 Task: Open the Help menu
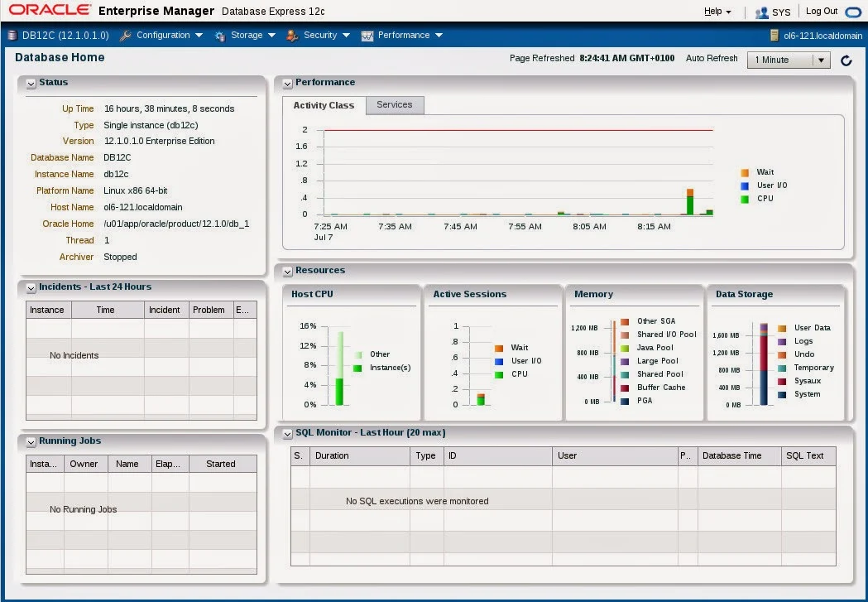point(717,11)
